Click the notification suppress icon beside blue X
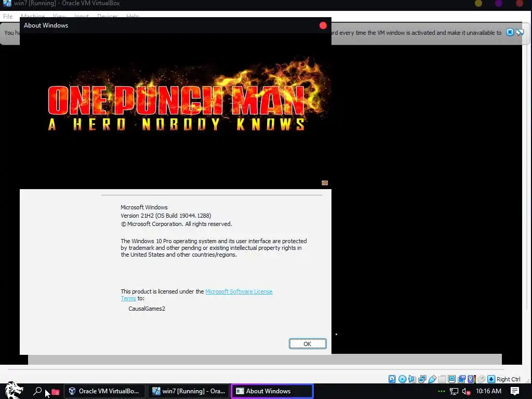Image resolution: width=532 pixels, height=399 pixels. pyautogui.click(x=520, y=32)
